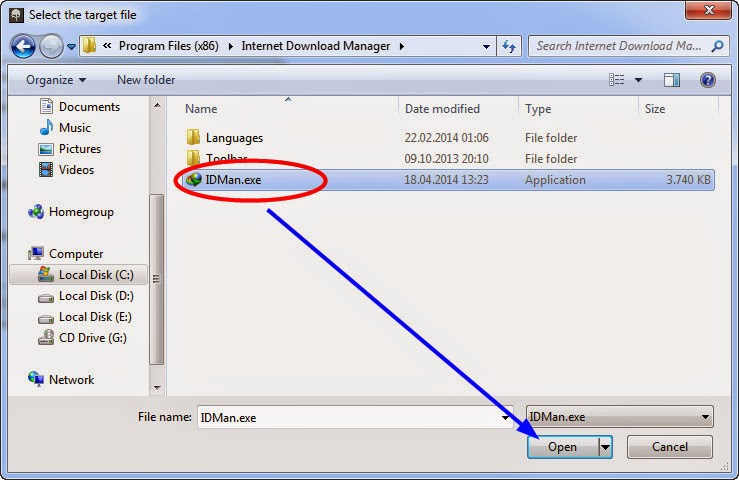Create a New folder

(x=146, y=80)
